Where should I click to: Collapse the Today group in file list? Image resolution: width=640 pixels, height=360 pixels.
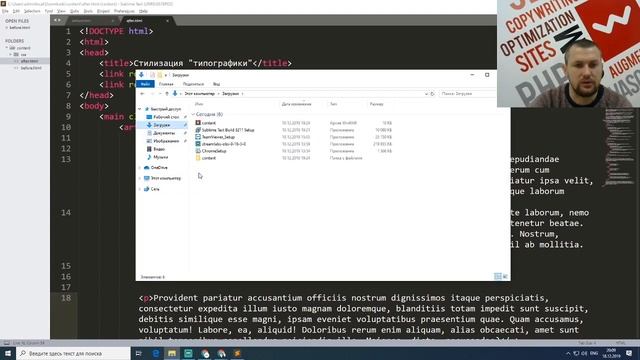pos(193,114)
